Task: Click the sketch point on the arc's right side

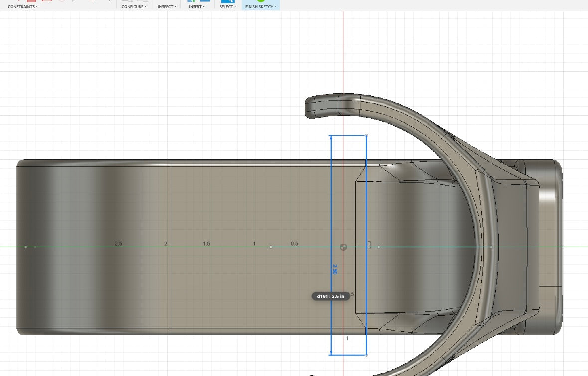Action: tap(491, 247)
